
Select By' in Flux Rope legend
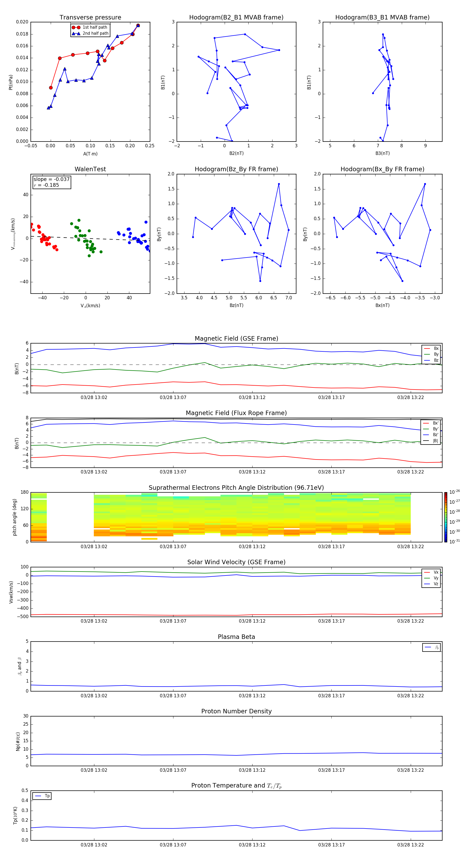click(x=431, y=429)
